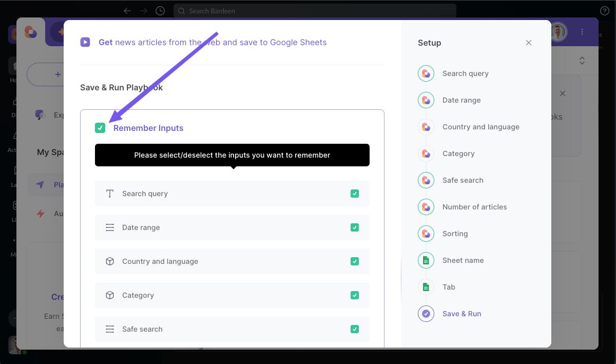Image resolution: width=616 pixels, height=364 pixels.
Task: Open history with the clock icon
Action: click(160, 11)
